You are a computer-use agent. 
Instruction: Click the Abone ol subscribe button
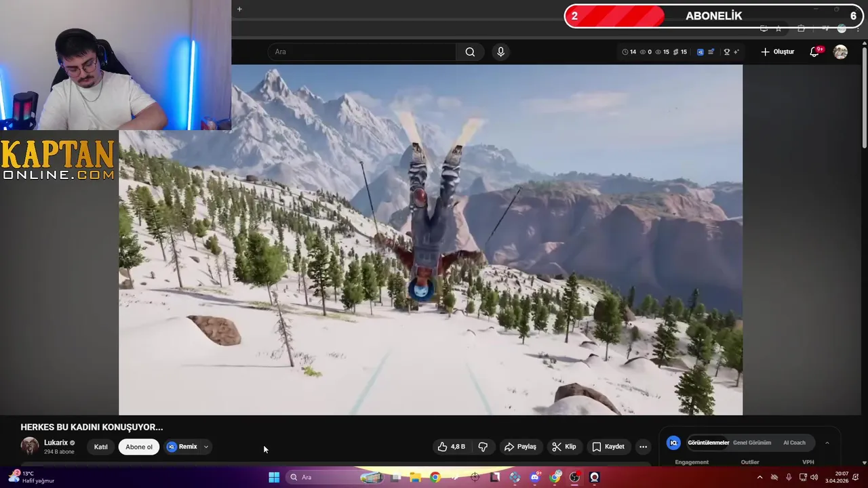[139, 447]
